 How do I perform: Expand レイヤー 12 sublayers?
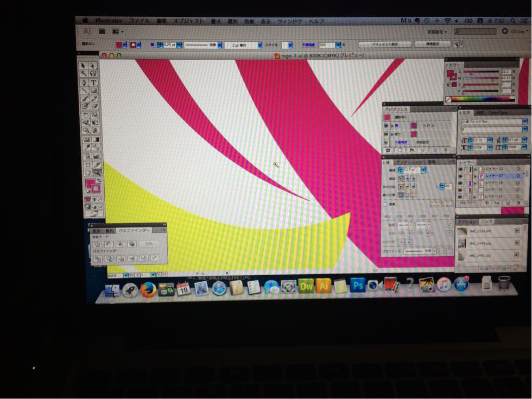coord(476,169)
